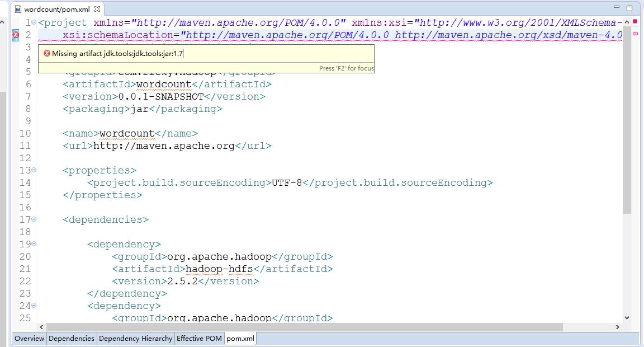
Task: Click the http://maven.apache.org url value on line 11
Action: pyautogui.click(x=164, y=146)
